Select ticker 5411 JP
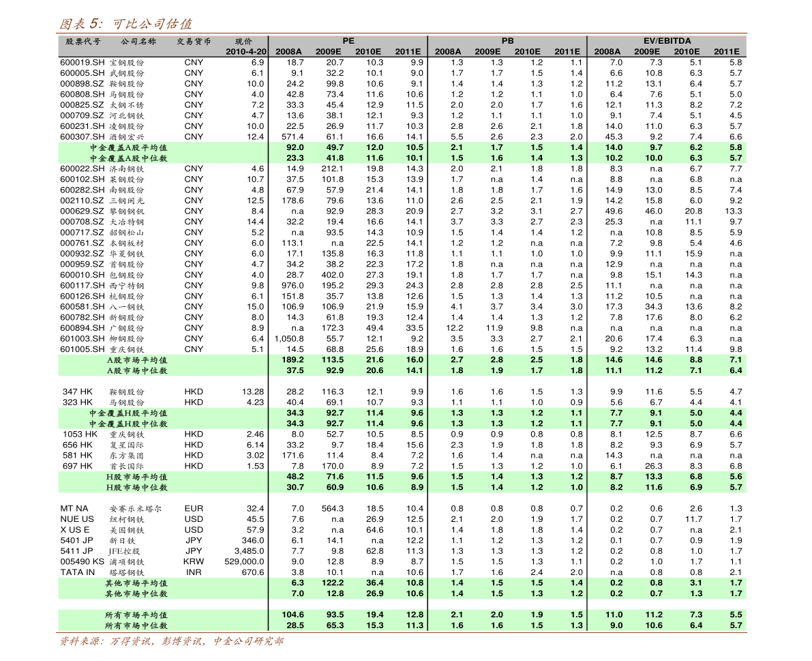 click(x=76, y=551)
